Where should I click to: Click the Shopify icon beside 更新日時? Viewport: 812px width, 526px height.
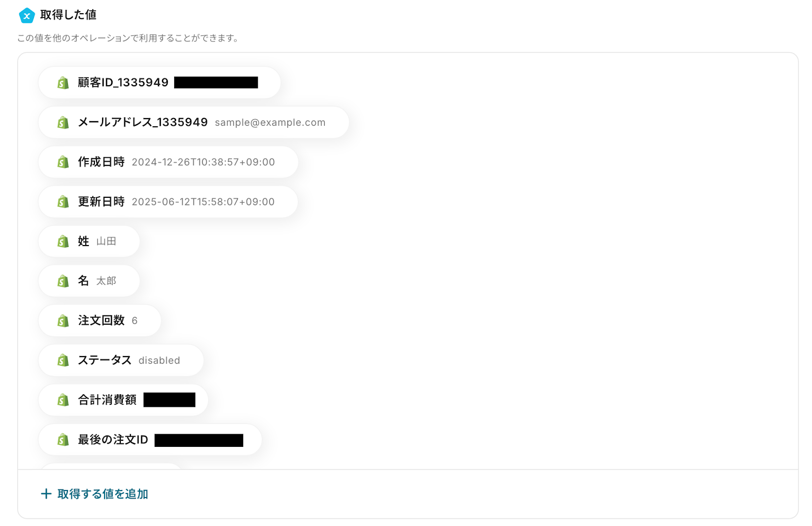(63, 201)
